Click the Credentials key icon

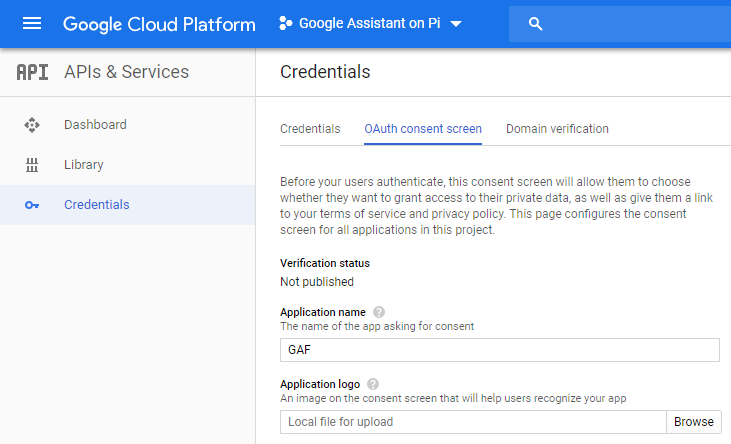coord(32,205)
